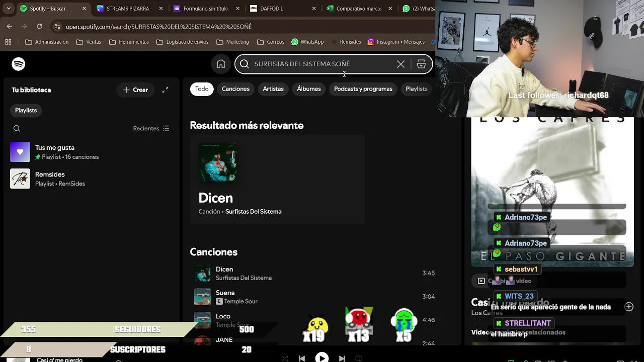Open the Correos bookmark folder
The width and height of the screenshot is (644, 362).
pos(270,42)
